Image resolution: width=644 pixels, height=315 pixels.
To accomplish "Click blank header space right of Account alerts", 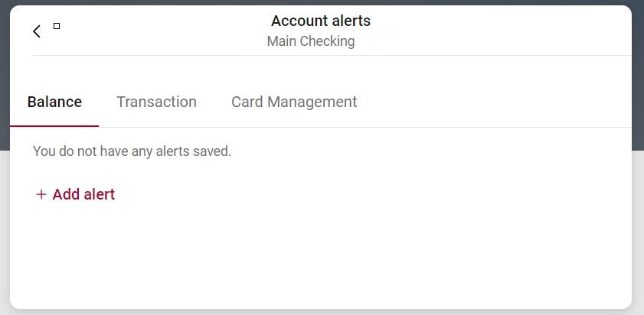I will (x=498, y=23).
